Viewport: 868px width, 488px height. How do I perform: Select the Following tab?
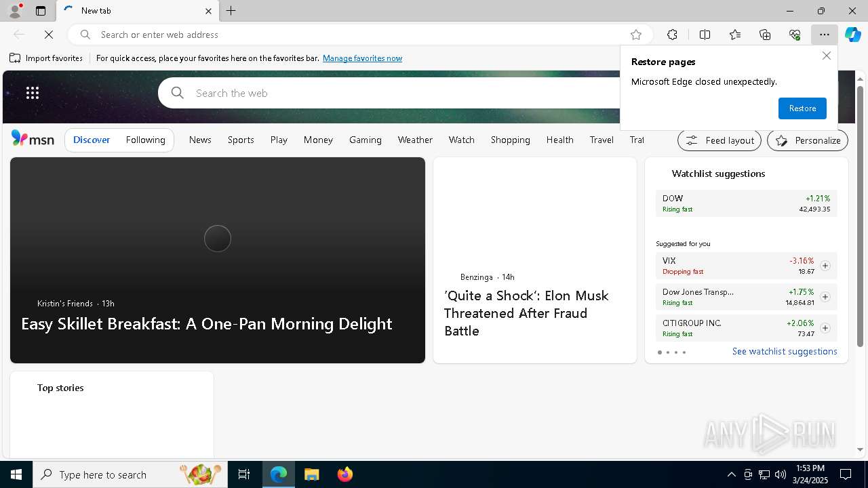(145, 140)
